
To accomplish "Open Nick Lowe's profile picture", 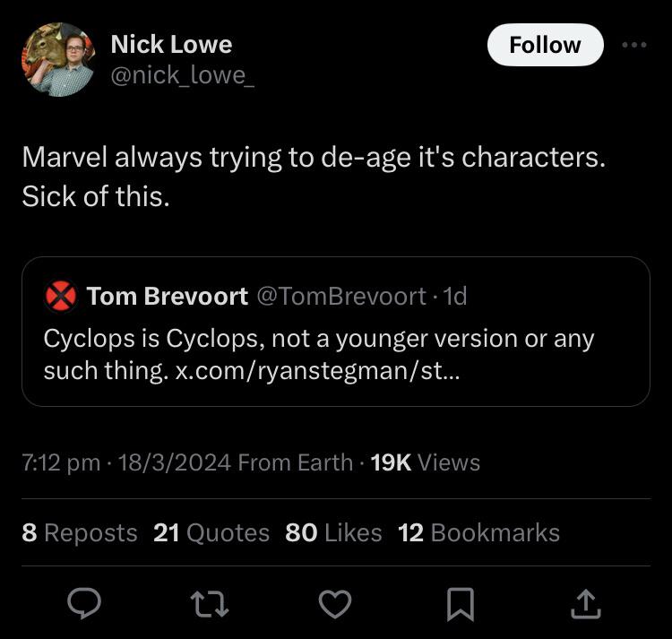I will pyautogui.click(x=57, y=59).
